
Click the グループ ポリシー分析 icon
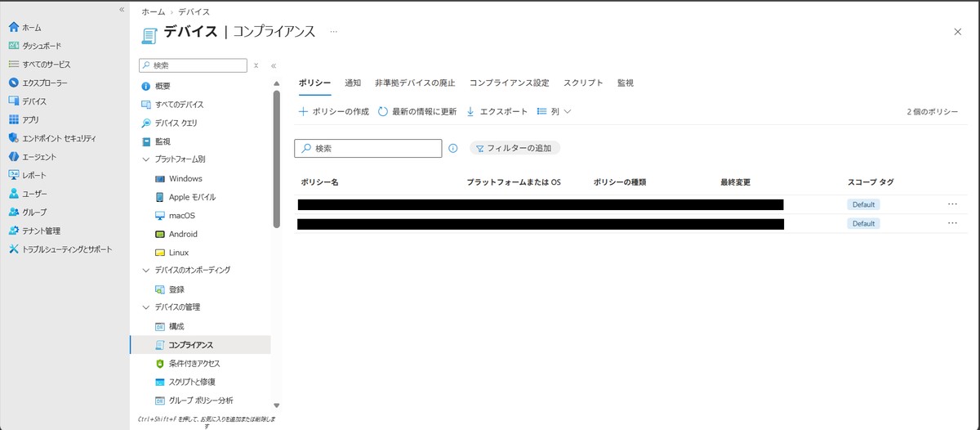(x=160, y=401)
